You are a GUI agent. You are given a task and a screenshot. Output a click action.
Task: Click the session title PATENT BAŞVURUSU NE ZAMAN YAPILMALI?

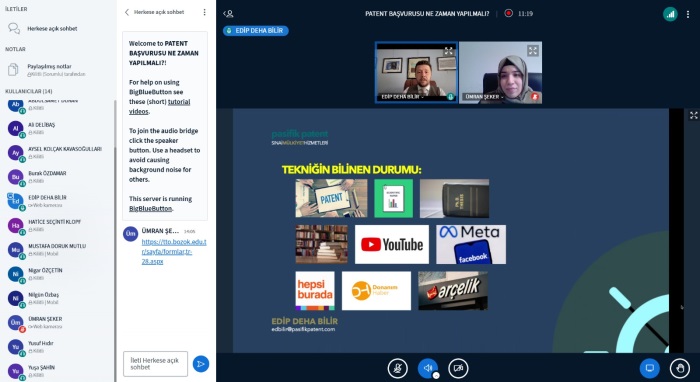coord(427,14)
